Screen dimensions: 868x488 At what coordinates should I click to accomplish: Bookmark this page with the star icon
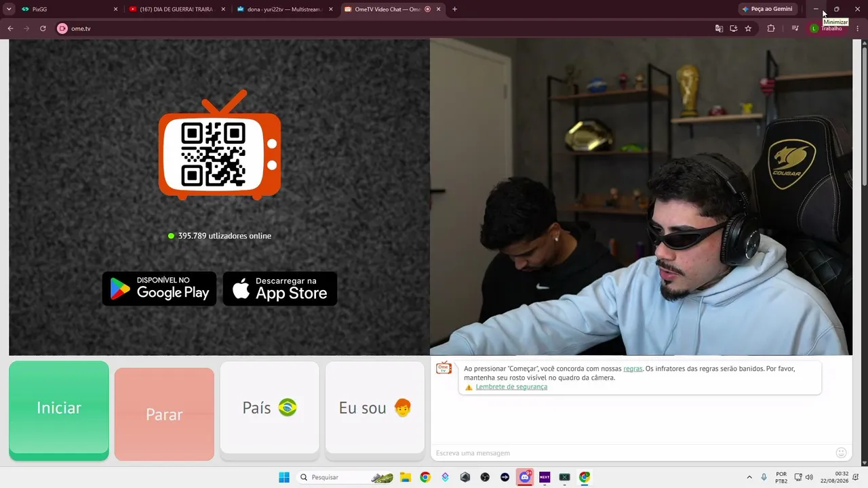pyautogui.click(x=748, y=28)
